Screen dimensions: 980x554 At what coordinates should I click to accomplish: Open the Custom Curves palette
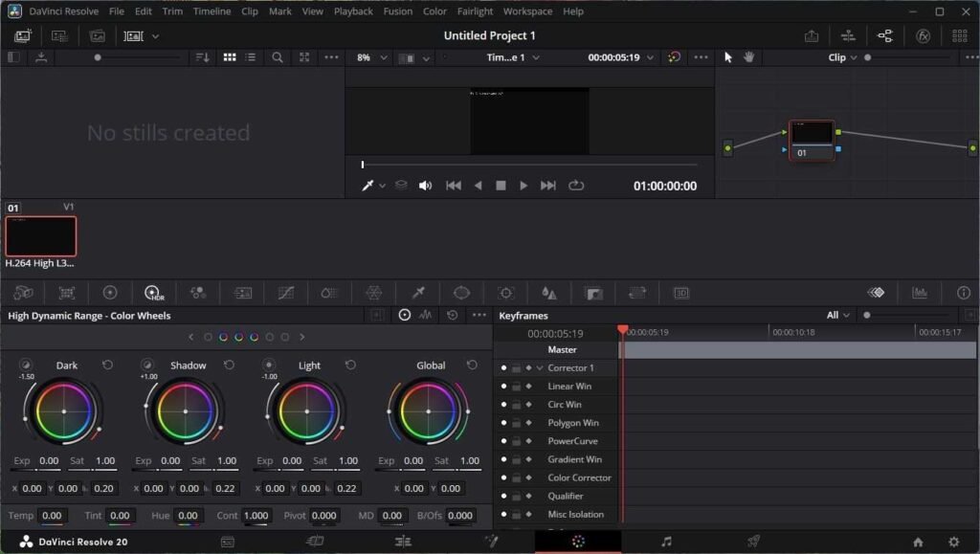click(x=287, y=292)
